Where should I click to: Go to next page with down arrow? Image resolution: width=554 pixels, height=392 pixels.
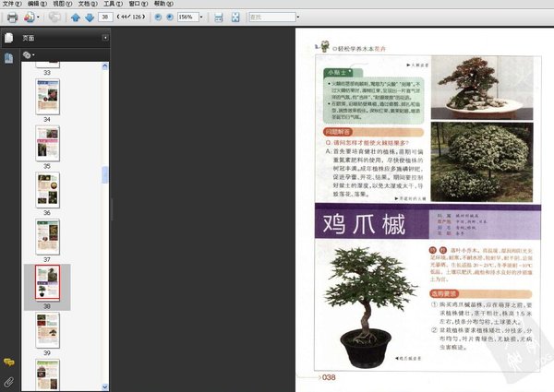pos(90,17)
